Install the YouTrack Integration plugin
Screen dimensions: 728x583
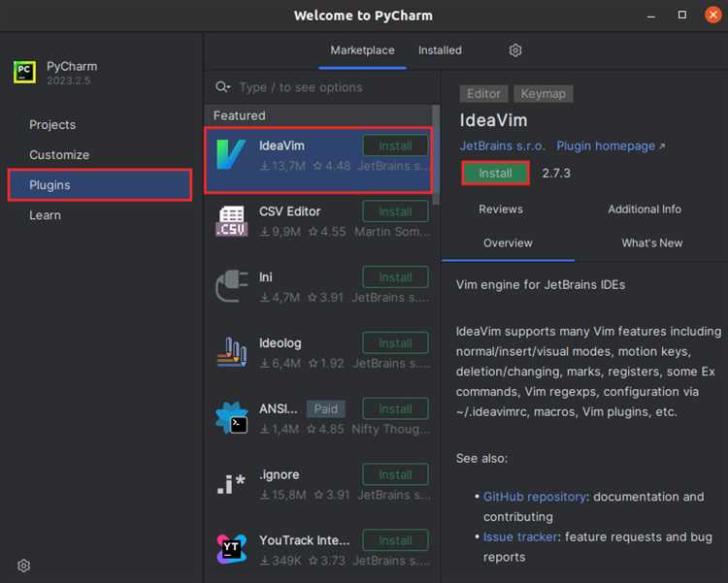(395, 540)
